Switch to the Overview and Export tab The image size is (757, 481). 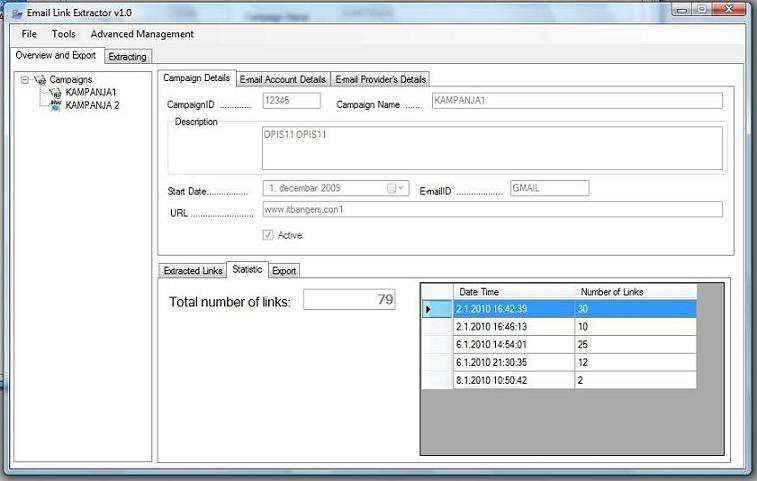coord(56,56)
